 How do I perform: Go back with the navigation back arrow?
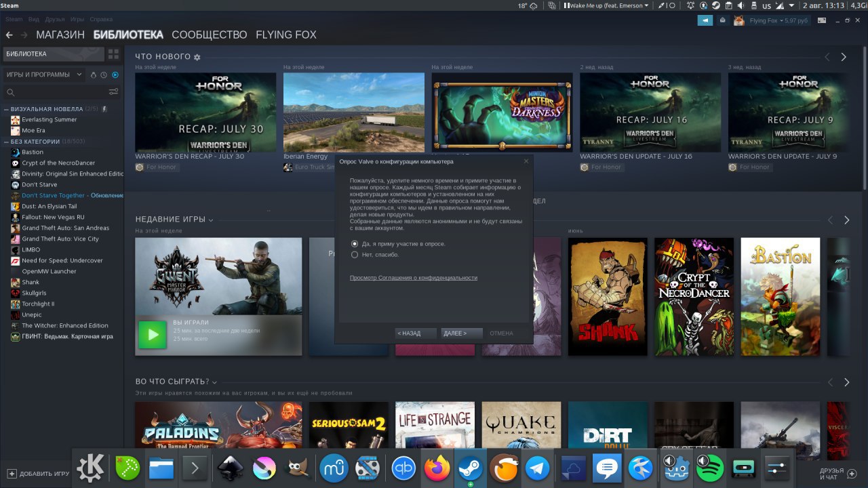[x=9, y=35]
